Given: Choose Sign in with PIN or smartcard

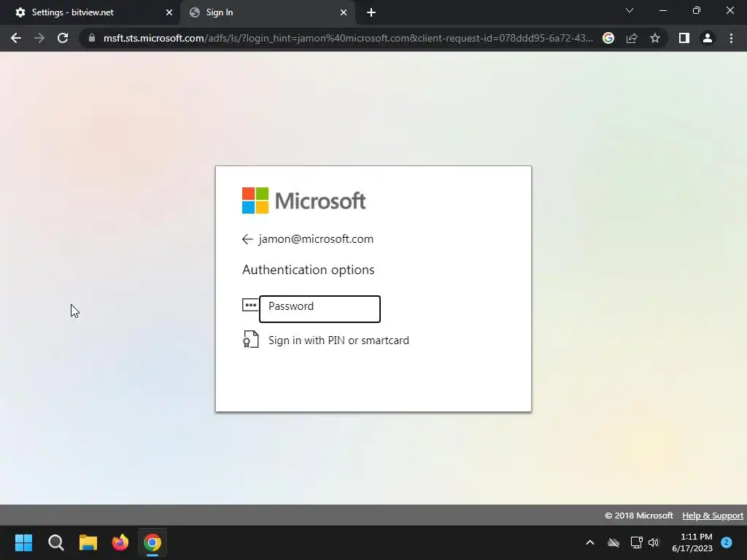Looking at the screenshot, I should coord(338,341).
